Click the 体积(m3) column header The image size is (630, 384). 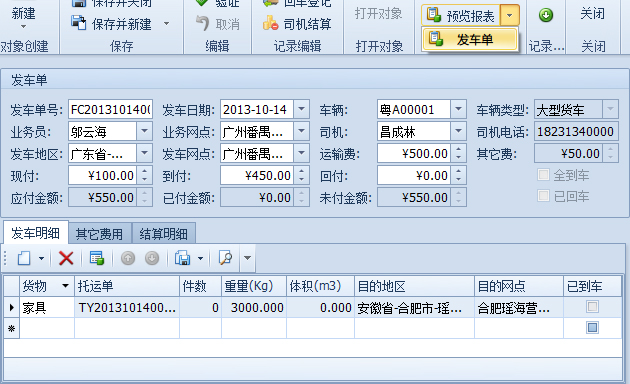(321, 286)
